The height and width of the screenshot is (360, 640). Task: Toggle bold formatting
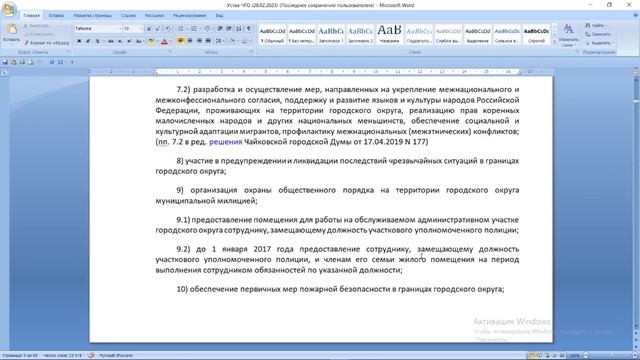(x=79, y=41)
